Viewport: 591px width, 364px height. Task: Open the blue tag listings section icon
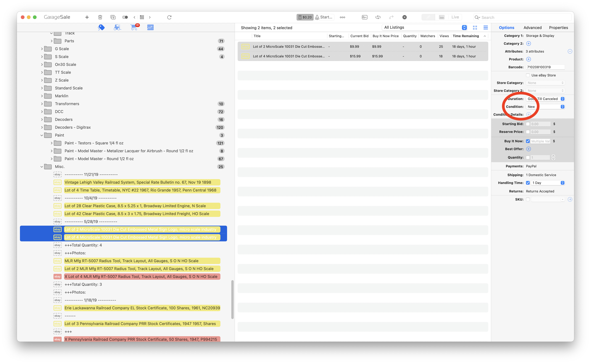[x=101, y=27]
